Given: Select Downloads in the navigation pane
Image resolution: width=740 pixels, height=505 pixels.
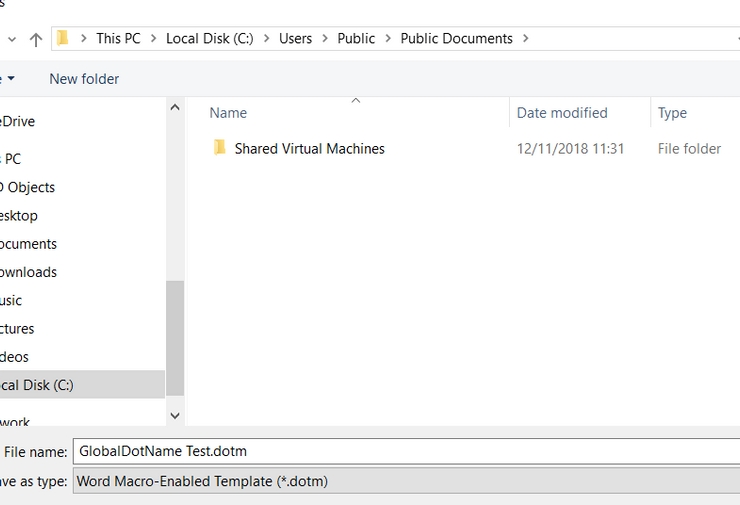Looking at the screenshot, I should tap(28, 272).
